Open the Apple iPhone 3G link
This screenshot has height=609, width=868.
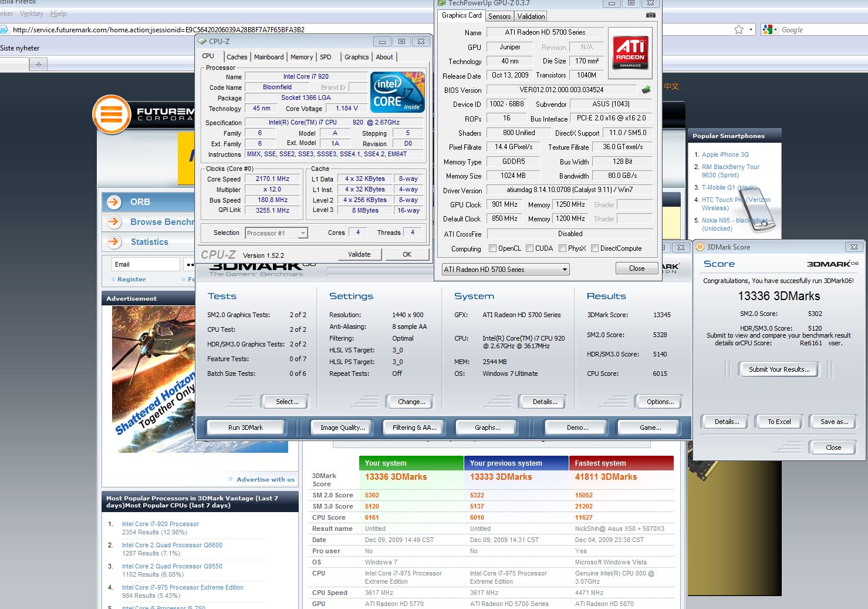pos(725,154)
